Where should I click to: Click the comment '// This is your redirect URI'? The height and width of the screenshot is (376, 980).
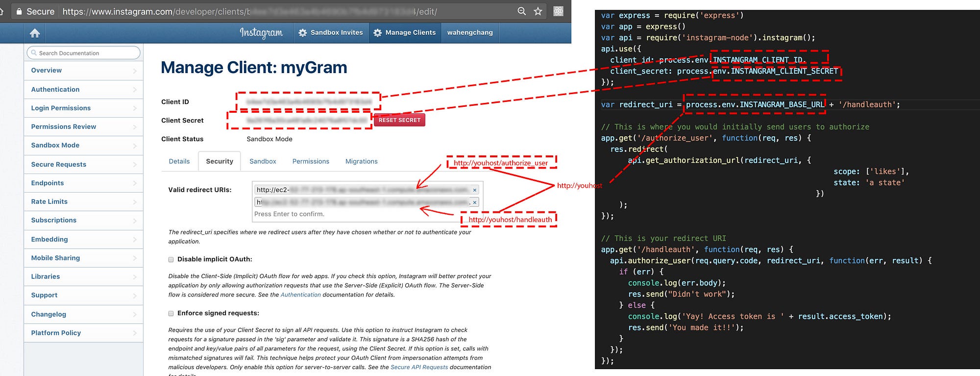pos(663,238)
